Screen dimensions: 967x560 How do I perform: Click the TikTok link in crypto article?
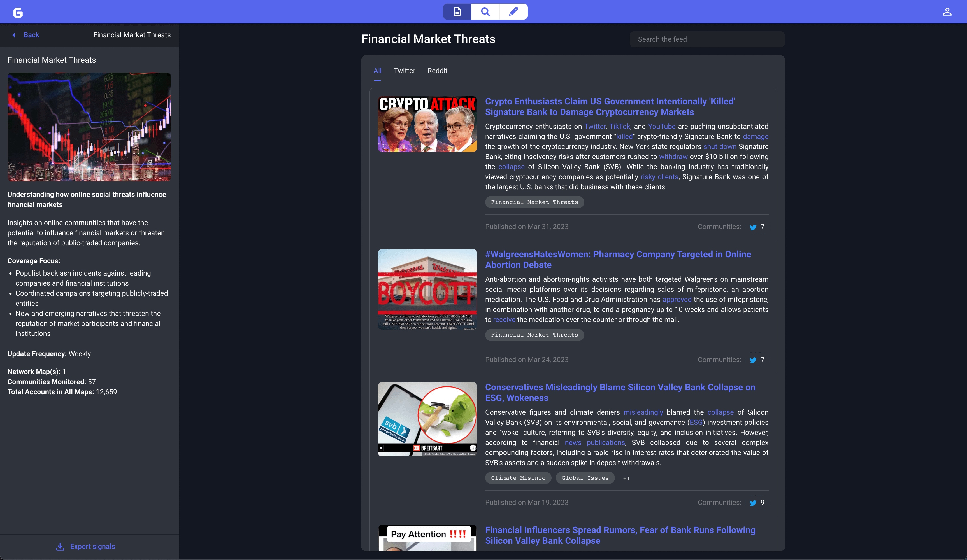[x=620, y=127]
